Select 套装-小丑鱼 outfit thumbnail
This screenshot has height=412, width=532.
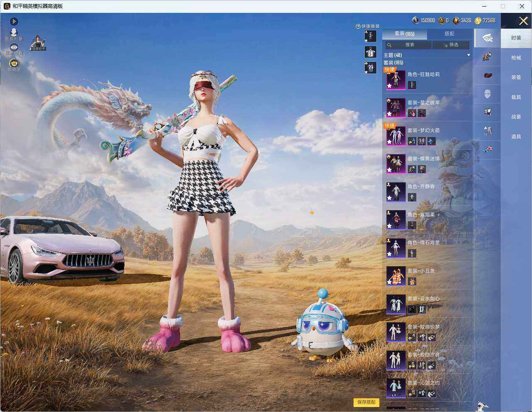coord(396,276)
